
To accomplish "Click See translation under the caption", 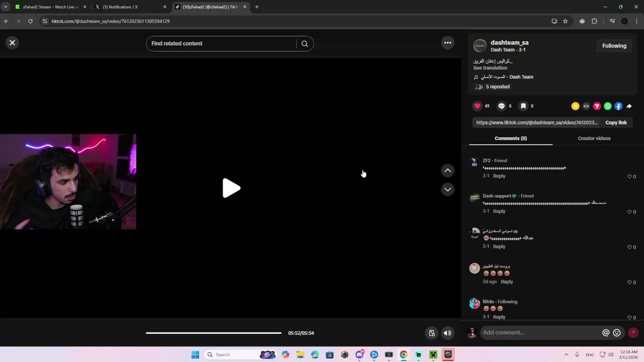I will tap(490, 68).
